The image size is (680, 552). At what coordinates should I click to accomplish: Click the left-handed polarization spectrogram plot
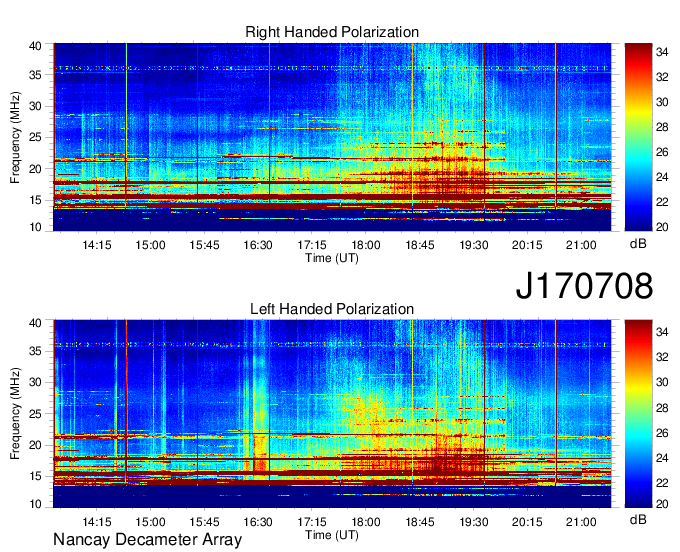click(332, 414)
